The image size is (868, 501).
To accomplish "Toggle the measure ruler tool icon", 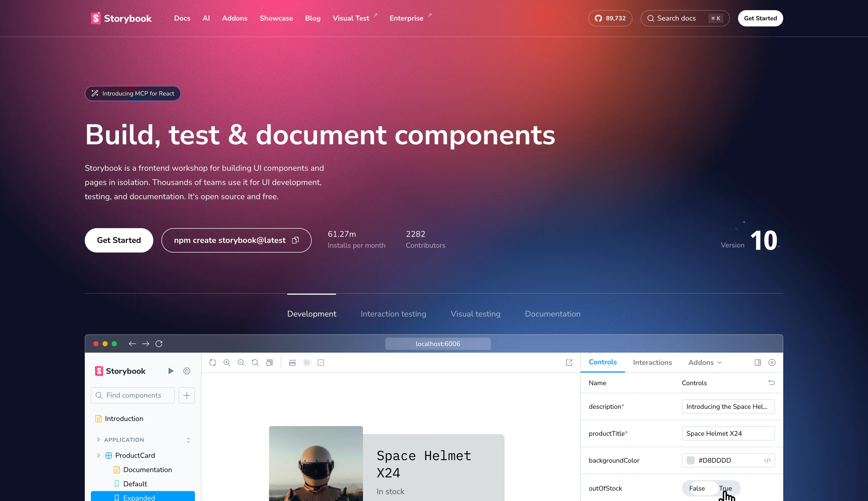I will [x=292, y=362].
